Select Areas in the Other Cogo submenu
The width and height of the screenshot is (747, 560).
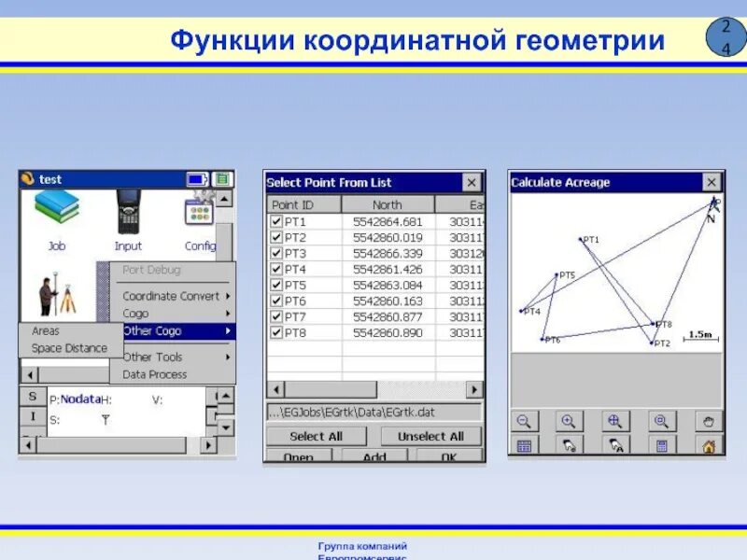[x=45, y=330]
